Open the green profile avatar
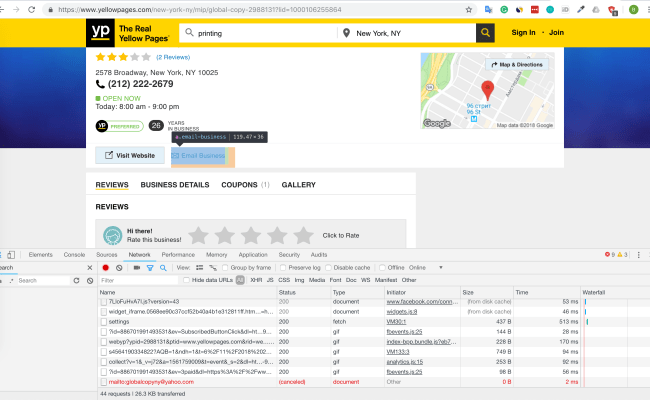Viewport: 650px width, 400px height. [x=633, y=10]
